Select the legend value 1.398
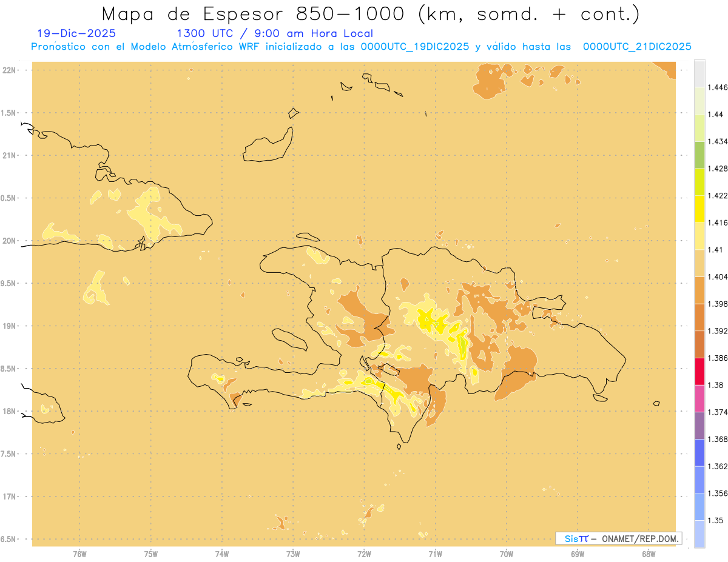The height and width of the screenshot is (562, 728). click(718, 304)
